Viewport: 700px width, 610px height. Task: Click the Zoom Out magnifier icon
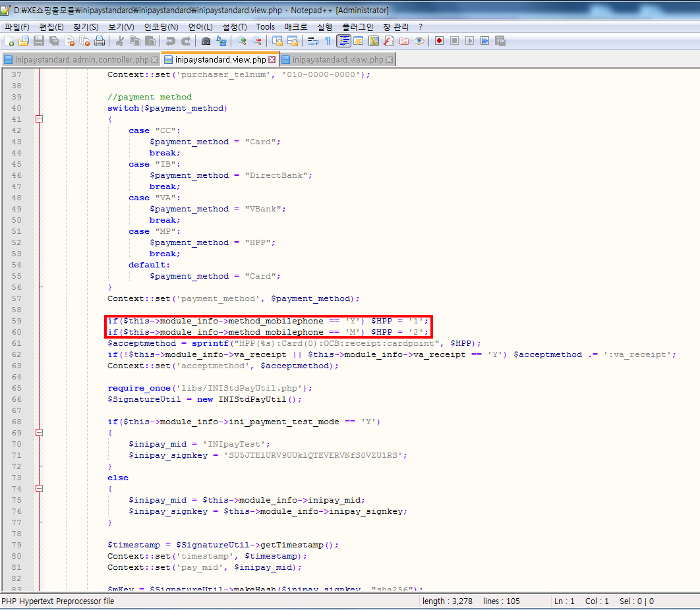[256, 41]
